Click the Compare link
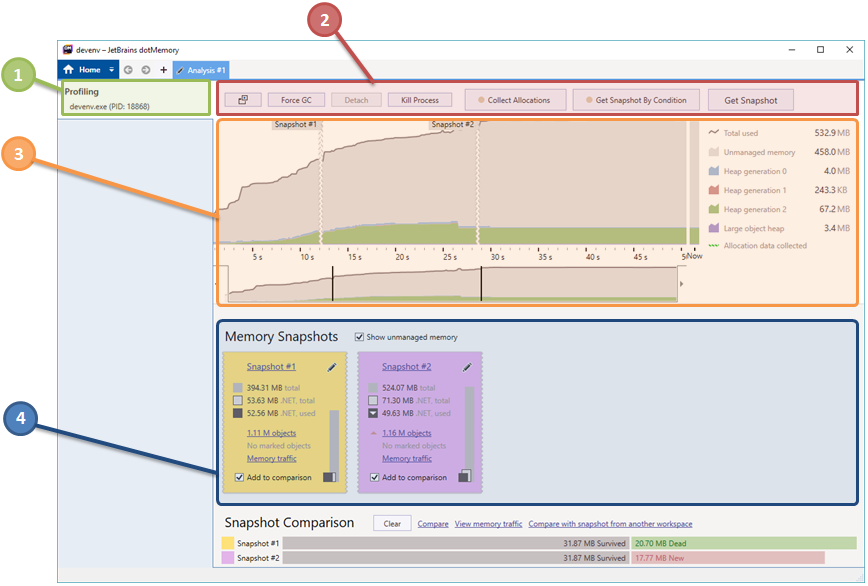This screenshot has width=868, height=586. 433,523
